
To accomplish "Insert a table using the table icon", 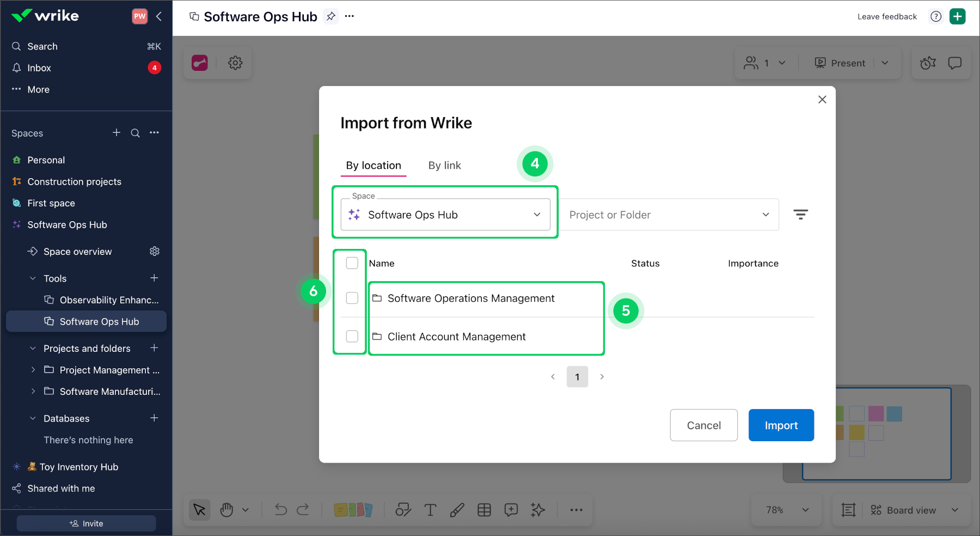I will (x=484, y=510).
